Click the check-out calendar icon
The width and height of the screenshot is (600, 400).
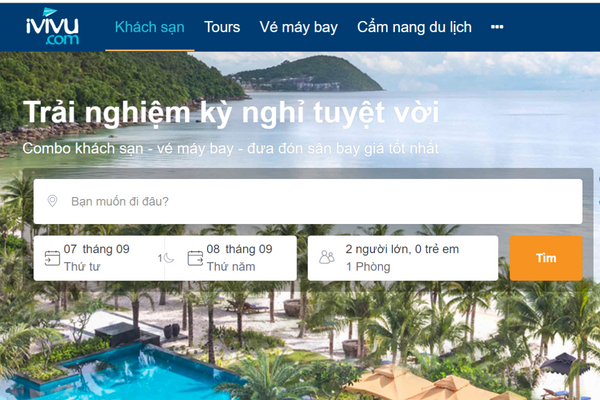tap(195, 258)
